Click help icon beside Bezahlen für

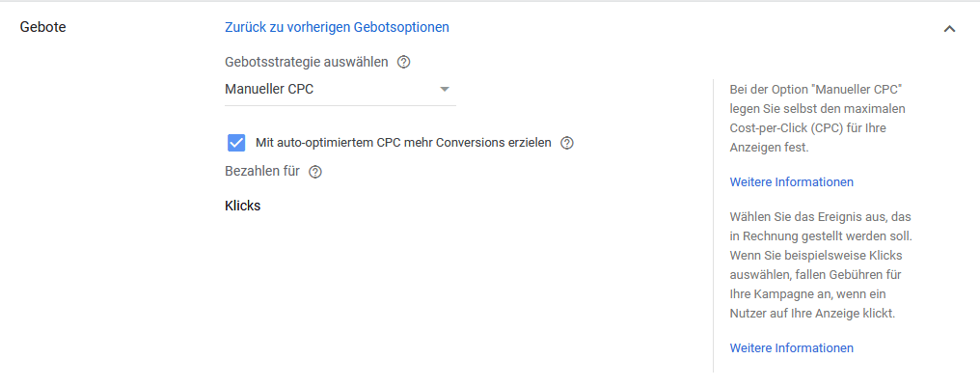[314, 172]
